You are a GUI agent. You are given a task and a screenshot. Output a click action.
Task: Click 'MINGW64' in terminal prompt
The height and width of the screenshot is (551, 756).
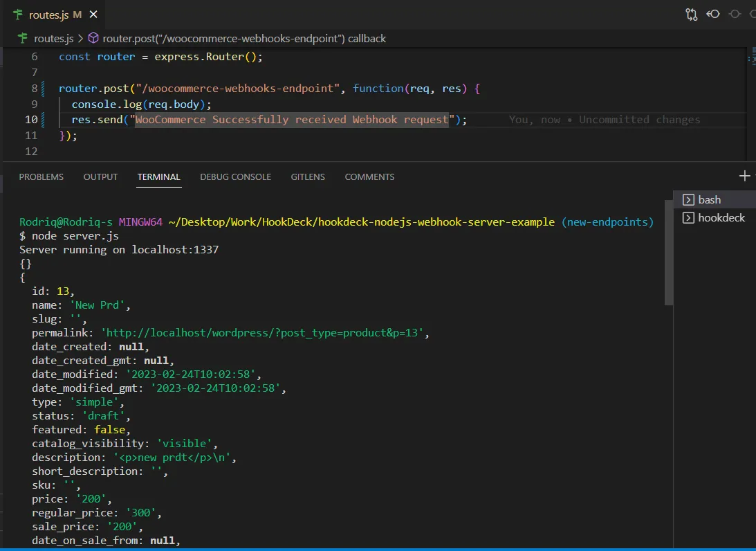pyautogui.click(x=140, y=222)
